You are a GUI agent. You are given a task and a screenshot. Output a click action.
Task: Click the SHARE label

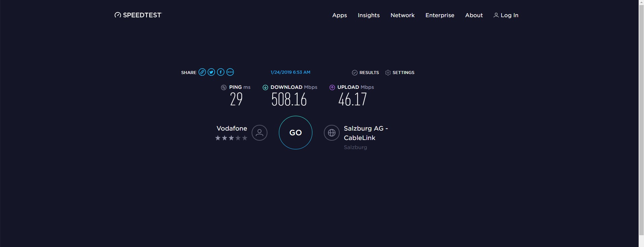(189, 73)
